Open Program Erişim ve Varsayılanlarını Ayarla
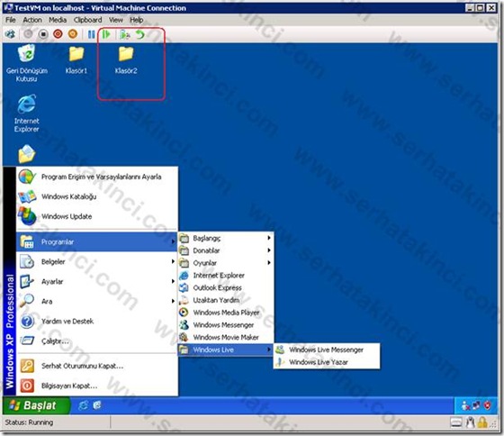This screenshot has height=436, width=504. 97,177
